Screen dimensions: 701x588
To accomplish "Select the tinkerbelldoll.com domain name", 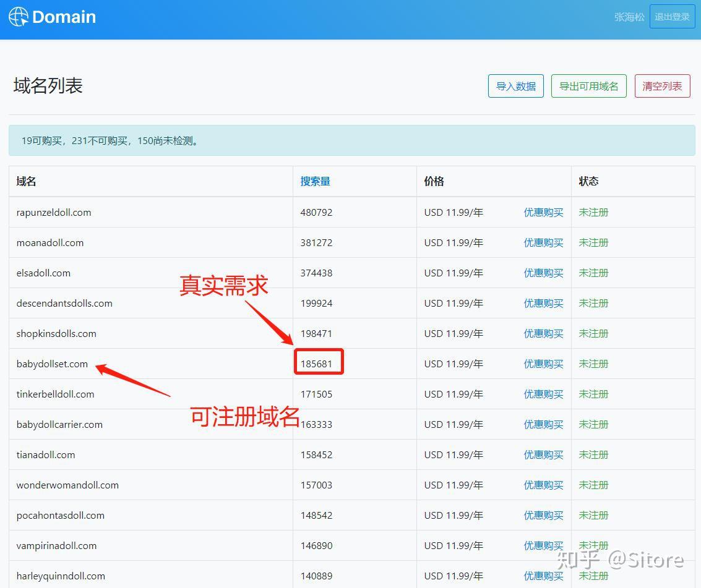I will pos(56,394).
